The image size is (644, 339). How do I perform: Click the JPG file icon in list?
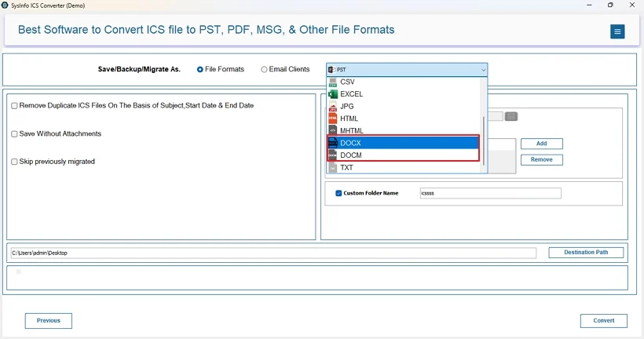[x=333, y=107]
